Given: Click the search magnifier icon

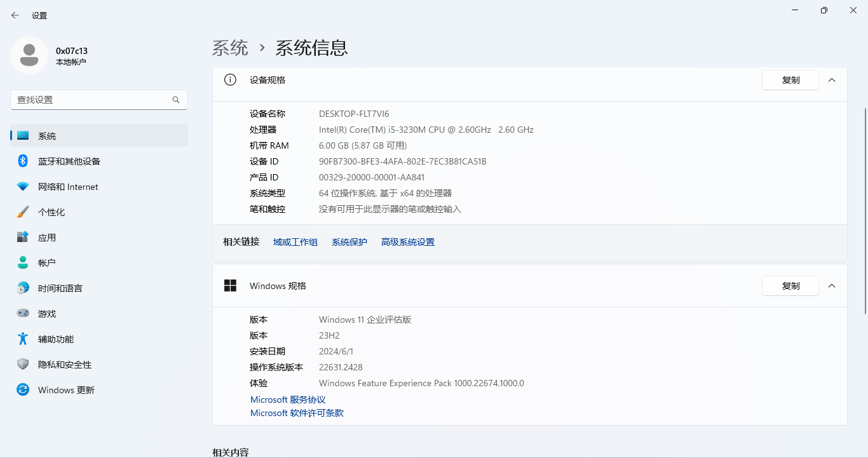Looking at the screenshot, I should point(176,100).
